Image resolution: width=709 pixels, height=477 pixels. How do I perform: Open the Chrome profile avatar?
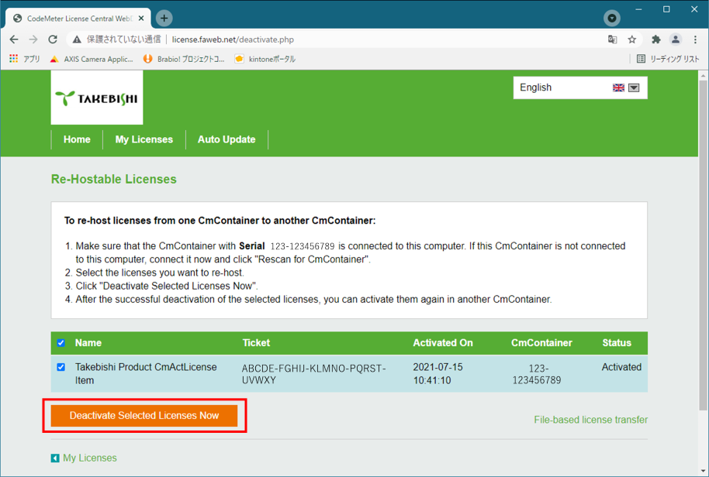point(675,40)
